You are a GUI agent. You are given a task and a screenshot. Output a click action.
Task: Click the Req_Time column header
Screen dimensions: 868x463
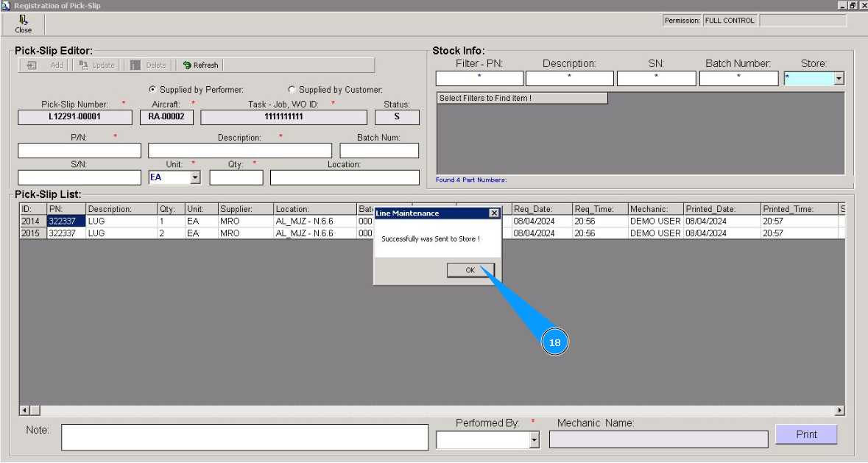pos(600,209)
